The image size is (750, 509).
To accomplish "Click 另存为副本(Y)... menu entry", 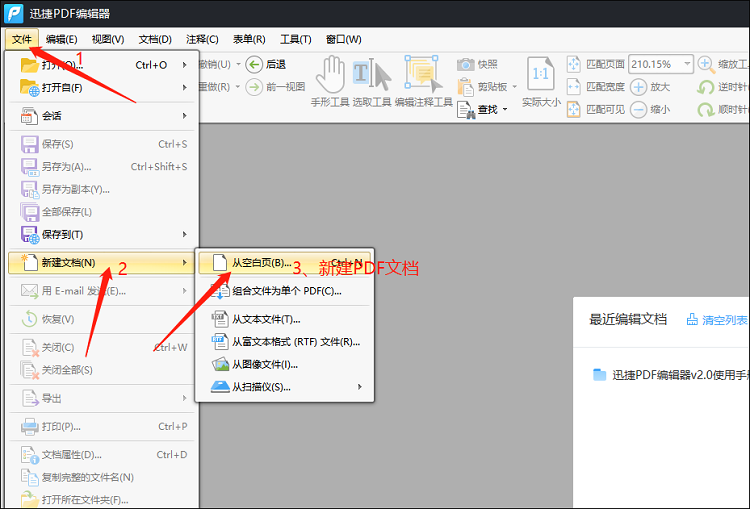I will (102, 189).
